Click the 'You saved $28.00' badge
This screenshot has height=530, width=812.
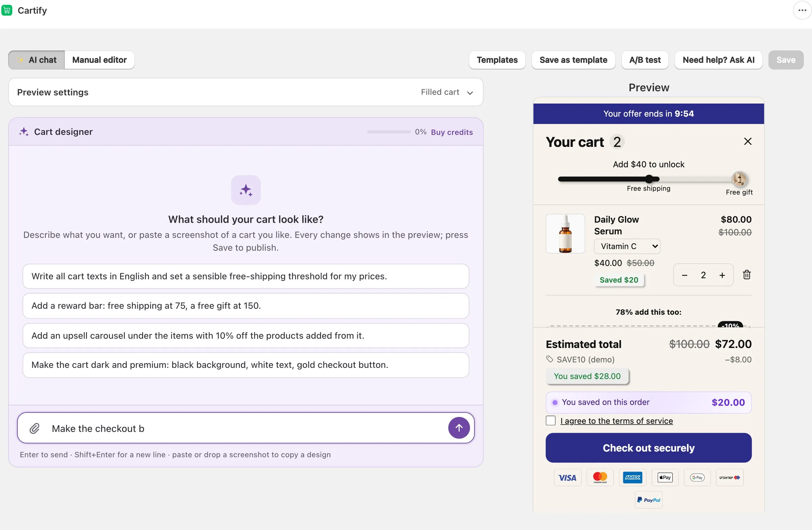coord(587,376)
